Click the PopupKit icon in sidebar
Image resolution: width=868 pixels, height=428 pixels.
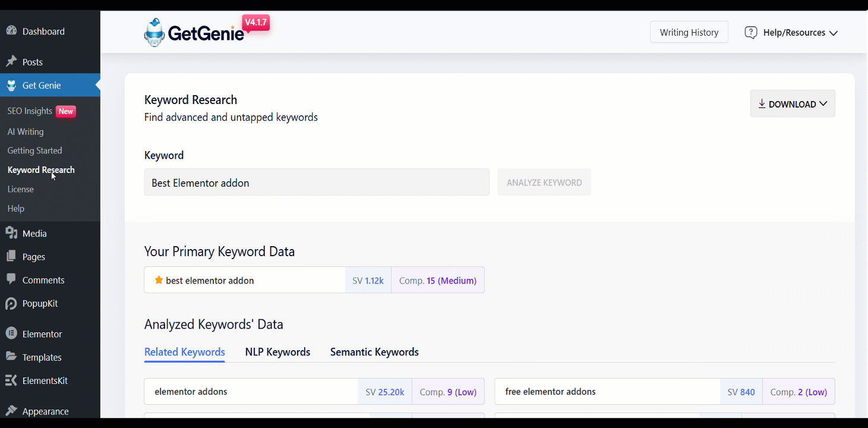tap(11, 303)
